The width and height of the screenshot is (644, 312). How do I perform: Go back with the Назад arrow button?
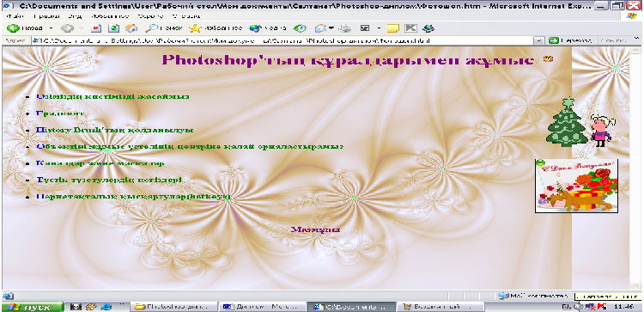point(25,28)
